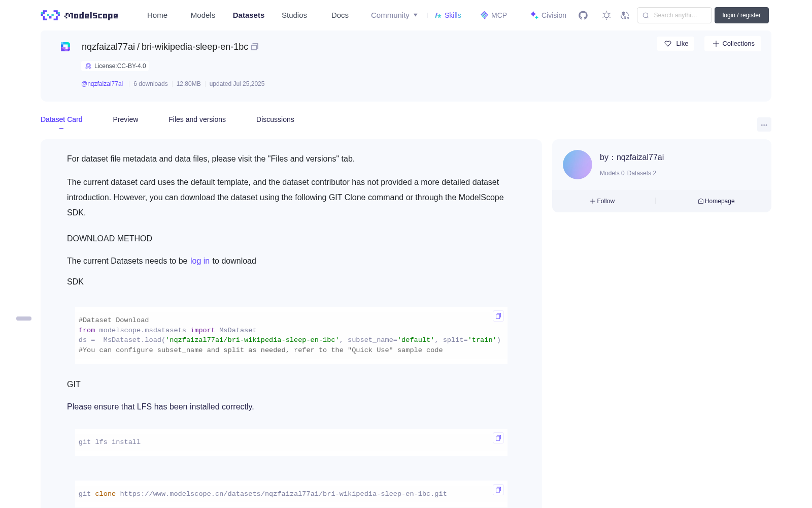Click the License:CC-BY-4.0 badge
The height and width of the screenshot is (508, 812).
[115, 66]
